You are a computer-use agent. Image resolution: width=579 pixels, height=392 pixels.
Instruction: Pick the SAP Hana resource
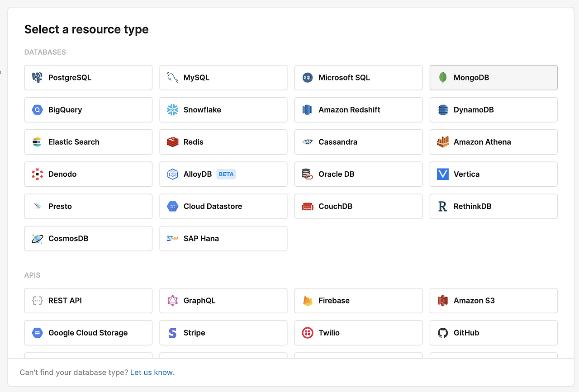point(223,238)
